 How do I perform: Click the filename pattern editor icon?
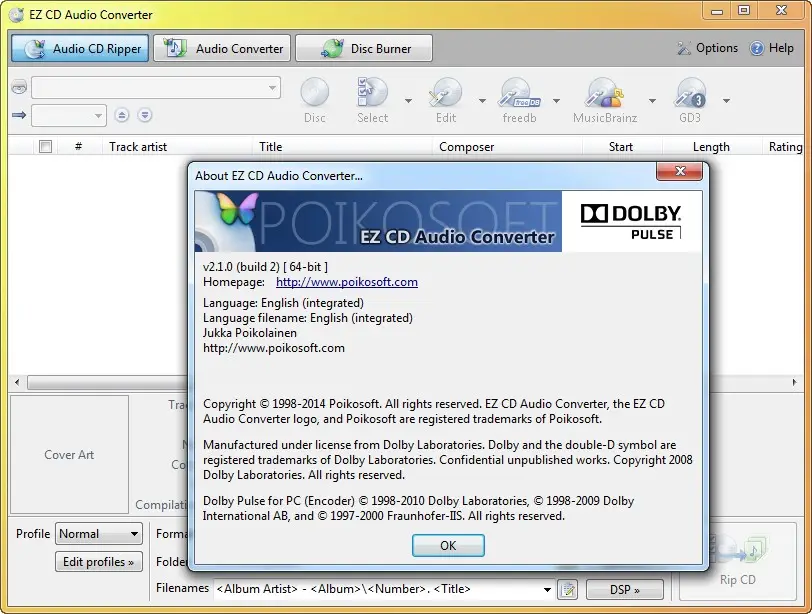(568, 589)
